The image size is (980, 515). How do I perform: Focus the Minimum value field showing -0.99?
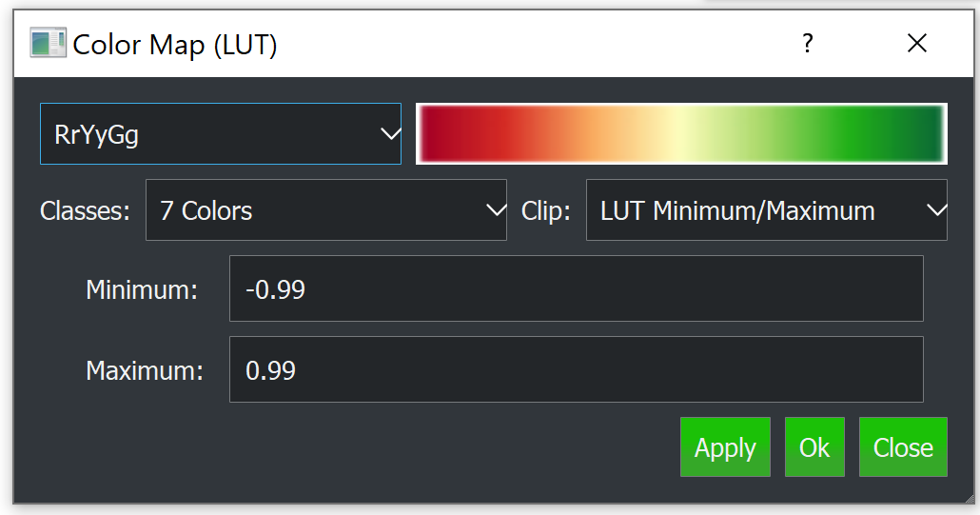pos(576,289)
